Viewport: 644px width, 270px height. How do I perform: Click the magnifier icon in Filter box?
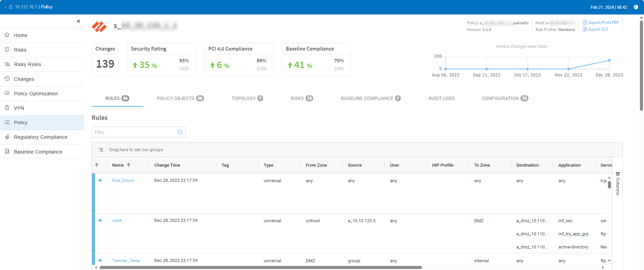180,132
